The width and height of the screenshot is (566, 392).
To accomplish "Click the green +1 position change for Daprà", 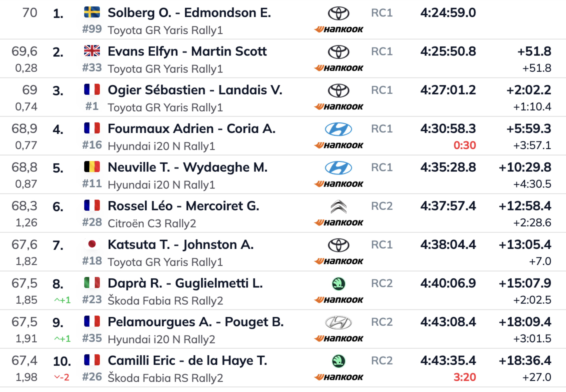I will click(x=62, y=300).
